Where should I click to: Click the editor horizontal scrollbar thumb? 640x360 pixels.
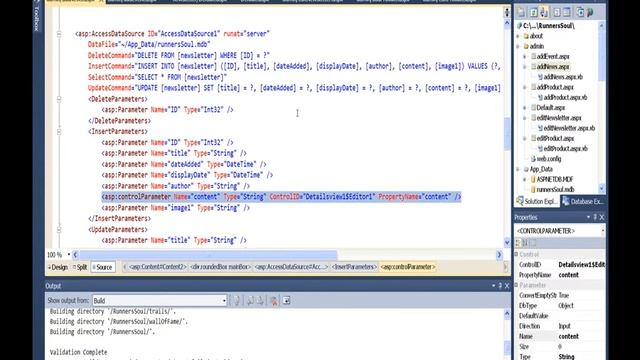[208, 255]
